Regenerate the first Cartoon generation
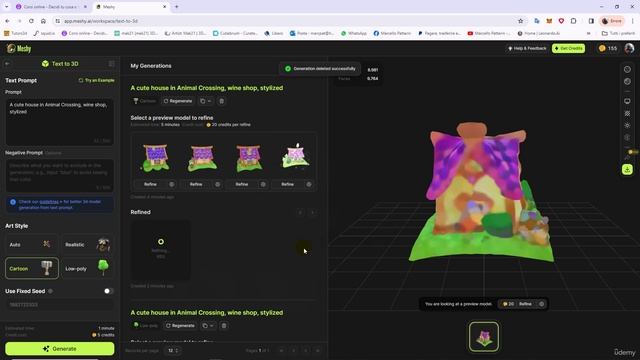 (178, 101)
